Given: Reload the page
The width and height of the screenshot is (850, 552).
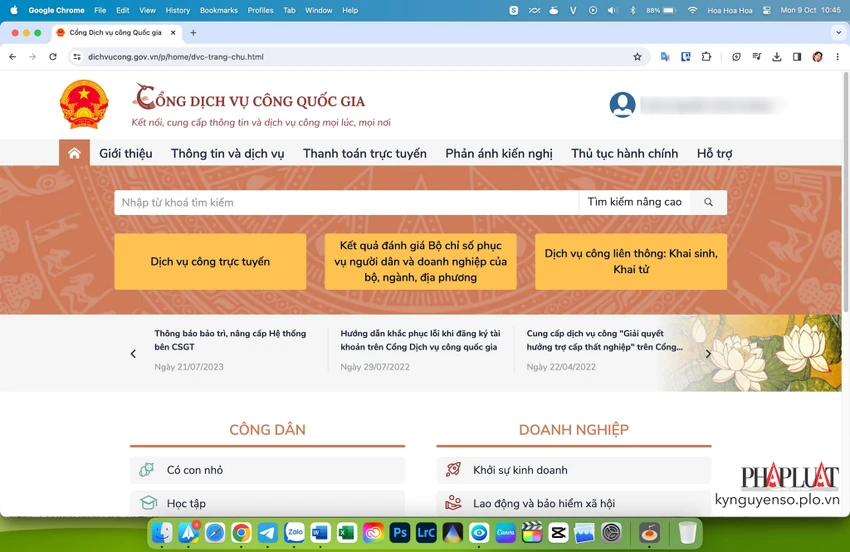Looking at the screenshot, I should tap(53, 57).
